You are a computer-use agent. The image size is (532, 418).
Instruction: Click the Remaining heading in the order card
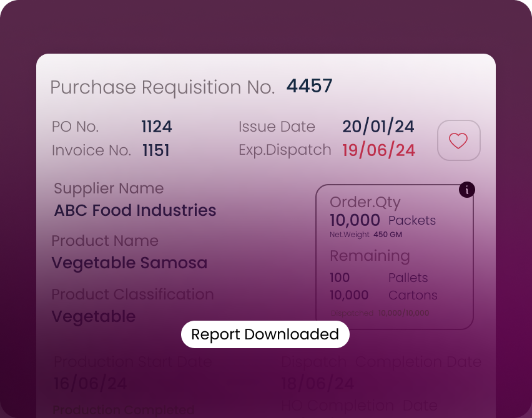point(370,256)
